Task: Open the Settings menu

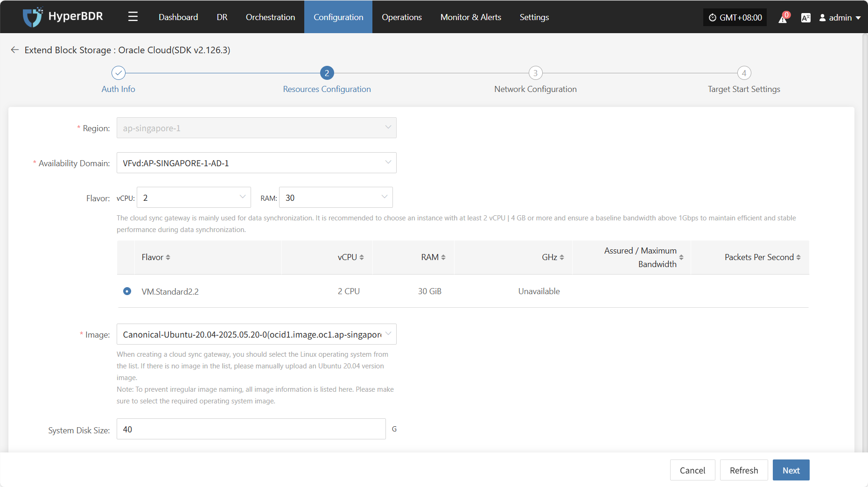Action: [x=534, y=17]
